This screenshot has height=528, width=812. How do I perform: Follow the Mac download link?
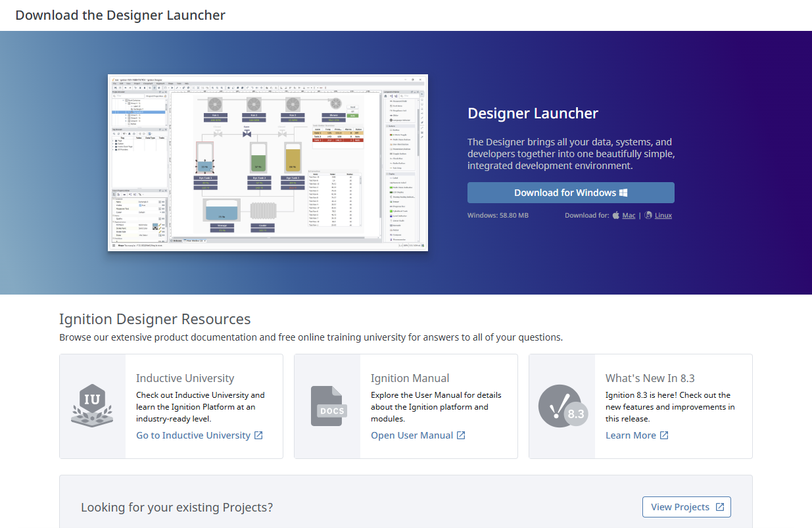pos(629,215)
